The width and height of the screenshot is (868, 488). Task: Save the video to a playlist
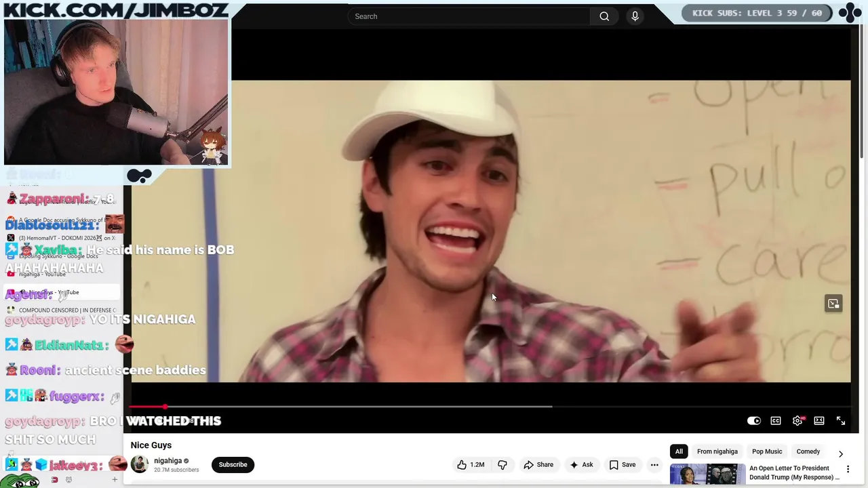coord(622,464)
